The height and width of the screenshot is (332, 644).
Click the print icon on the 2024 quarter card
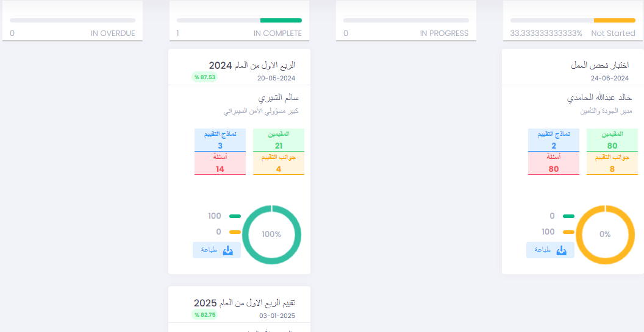(x=227, y=250)
